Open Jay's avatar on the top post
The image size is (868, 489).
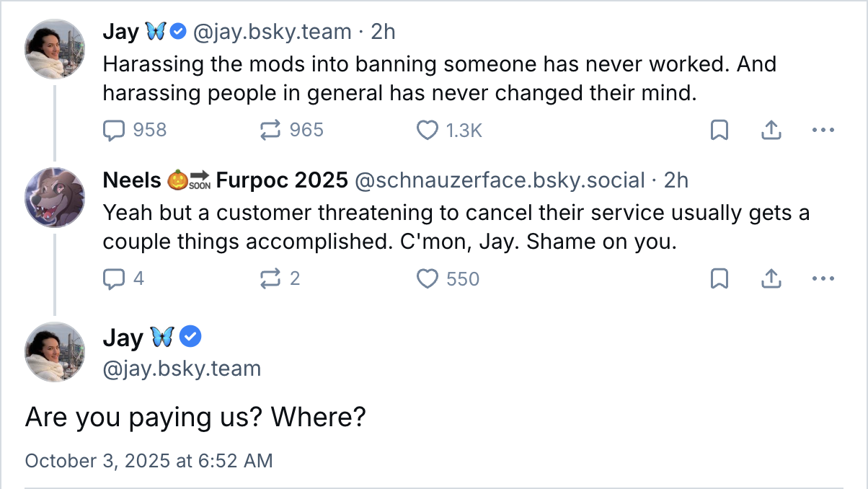(x=56, y=49)
